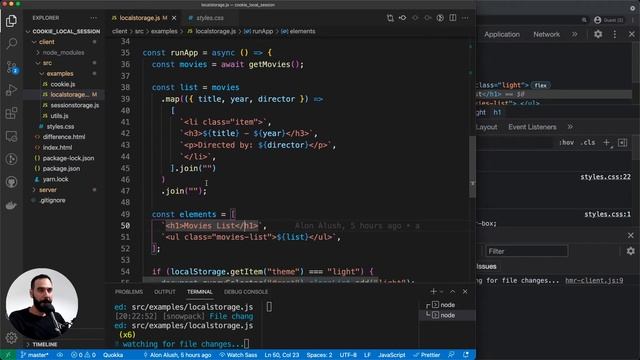The width and height of the screenshot is (640, 360).
Task: Click the console Filter input field
Action: pos(527,251)
